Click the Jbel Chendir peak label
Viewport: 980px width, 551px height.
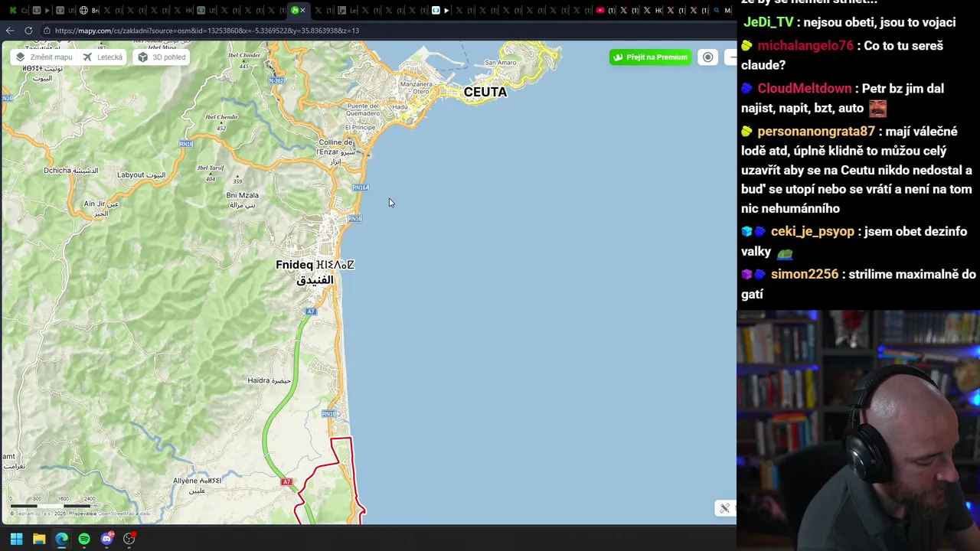point(221,122)
